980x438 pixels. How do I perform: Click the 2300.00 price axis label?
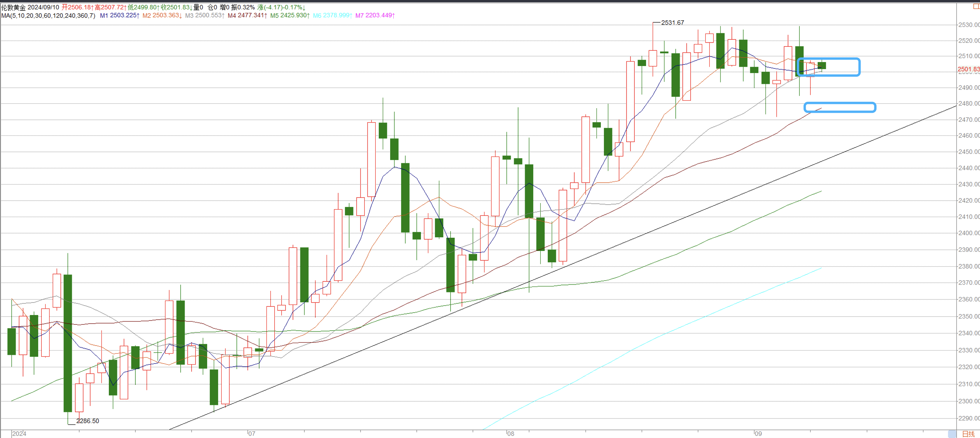pyautogui.click(x=969, y=401)
